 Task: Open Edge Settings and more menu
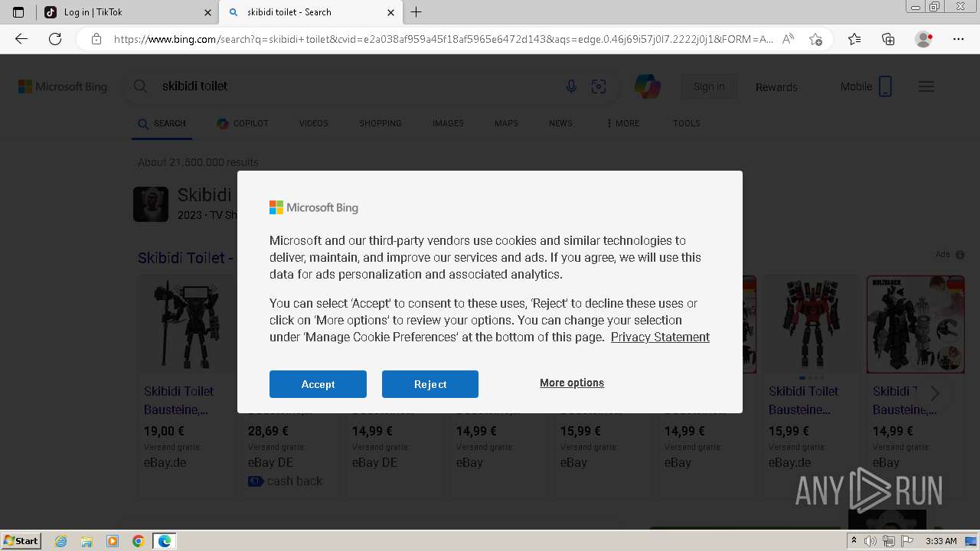959,39
